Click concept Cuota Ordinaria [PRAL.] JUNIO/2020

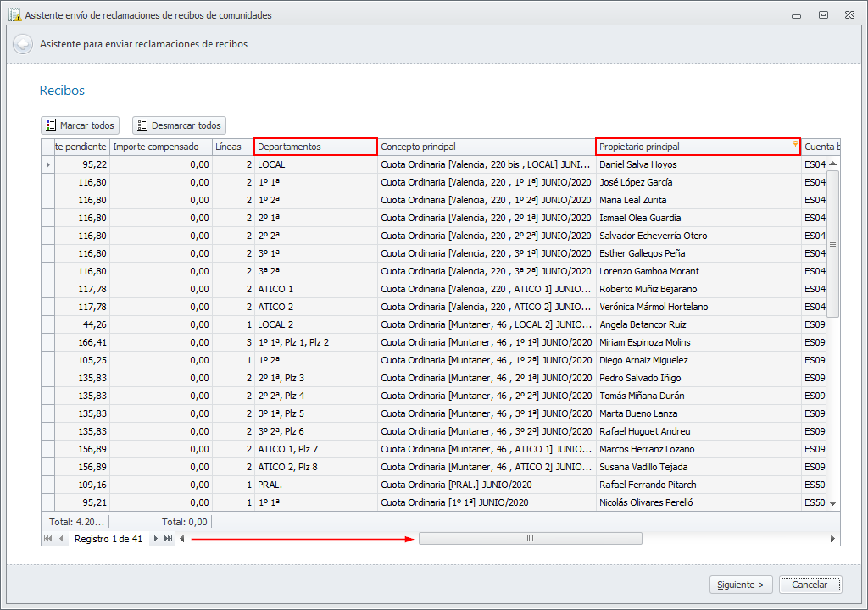coord(456,485)
